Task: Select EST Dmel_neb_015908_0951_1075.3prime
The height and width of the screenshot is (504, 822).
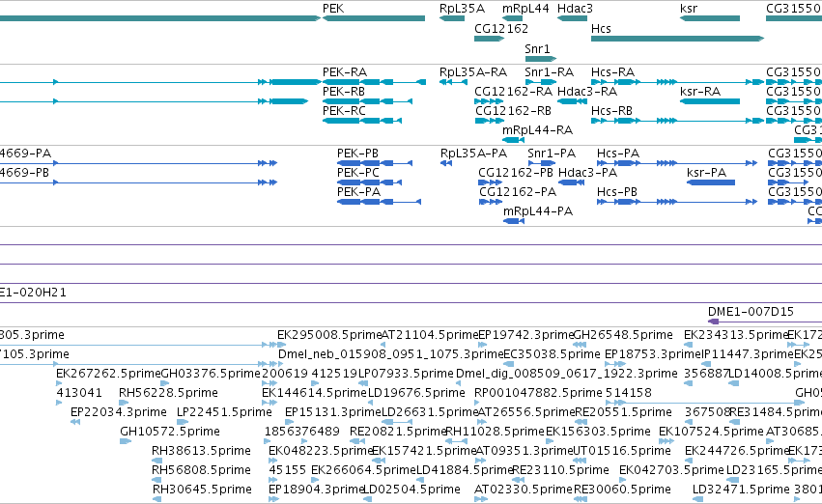Action: (281, 364)
